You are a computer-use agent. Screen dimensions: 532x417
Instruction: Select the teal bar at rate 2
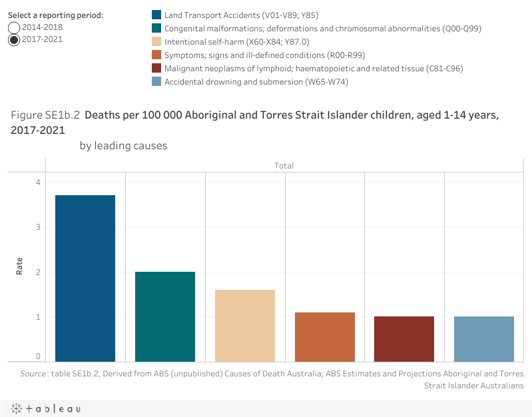coord(165,316)
